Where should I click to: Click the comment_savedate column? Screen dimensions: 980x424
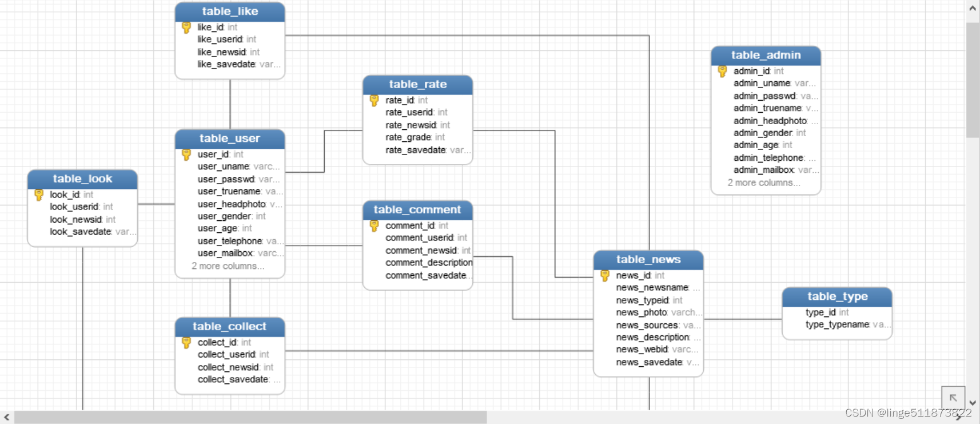coord(428,276)
